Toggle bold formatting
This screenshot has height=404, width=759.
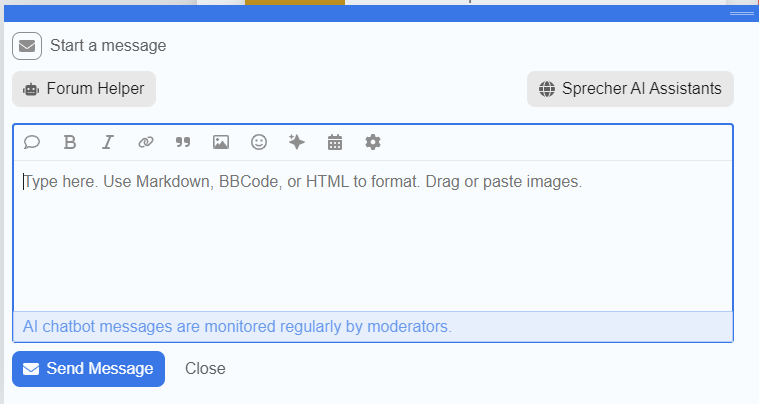70,143
